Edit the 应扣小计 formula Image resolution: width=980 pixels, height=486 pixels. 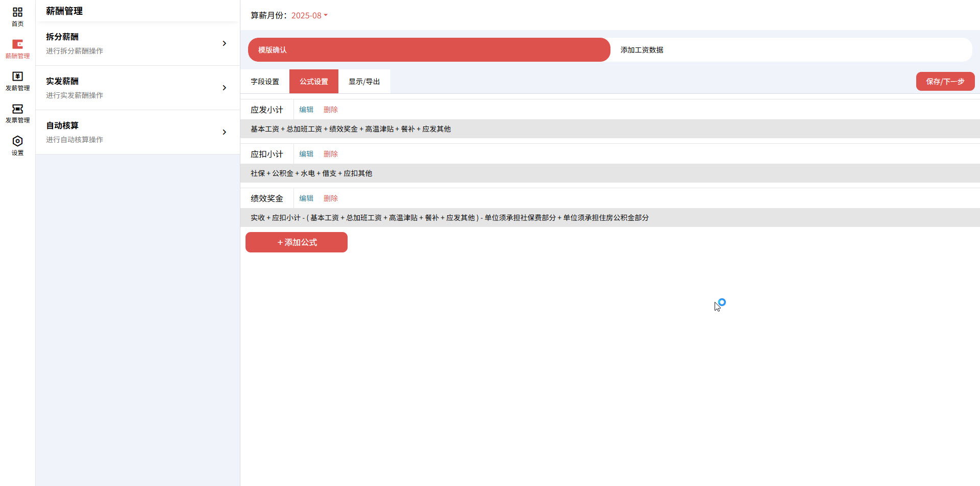tap(306, 154)
